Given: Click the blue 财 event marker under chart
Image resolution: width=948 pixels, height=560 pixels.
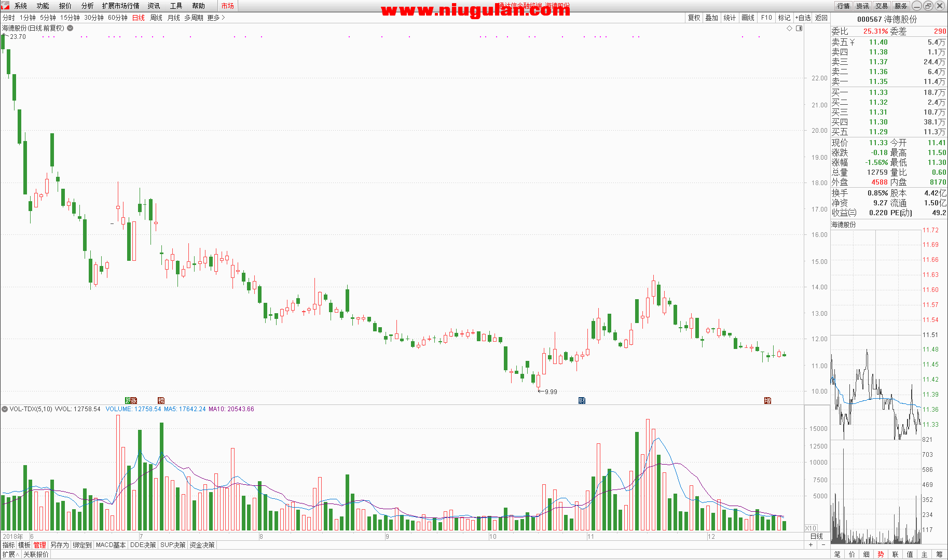Looking at the screenshot, I should pos(582,400).
